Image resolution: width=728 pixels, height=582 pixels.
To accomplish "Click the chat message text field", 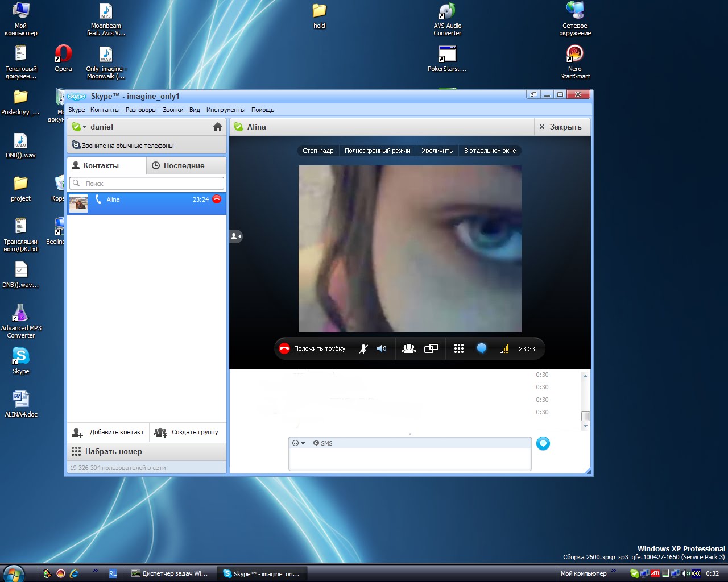I will [x=409, y=459].
